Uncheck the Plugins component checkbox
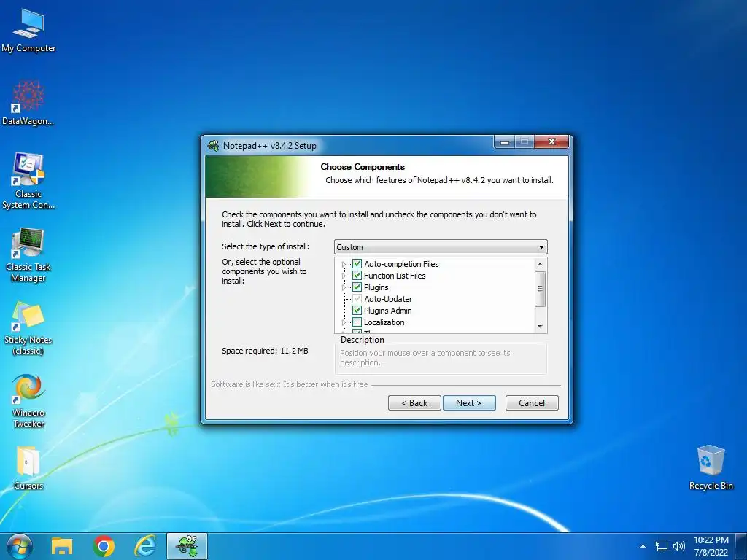 coord(357,287)
